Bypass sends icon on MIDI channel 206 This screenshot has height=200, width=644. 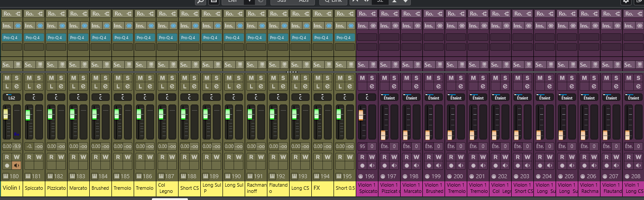pyautogui.click(x=595, y=64)
